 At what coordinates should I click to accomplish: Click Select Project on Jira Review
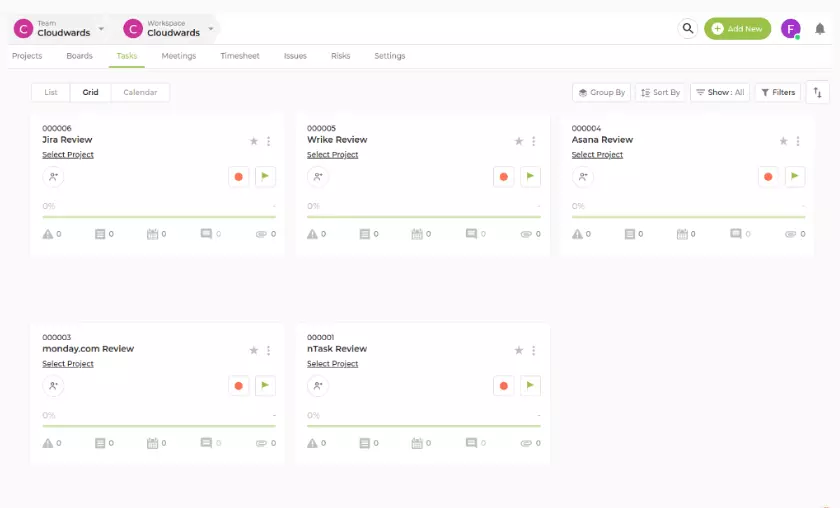coord(68,155)
